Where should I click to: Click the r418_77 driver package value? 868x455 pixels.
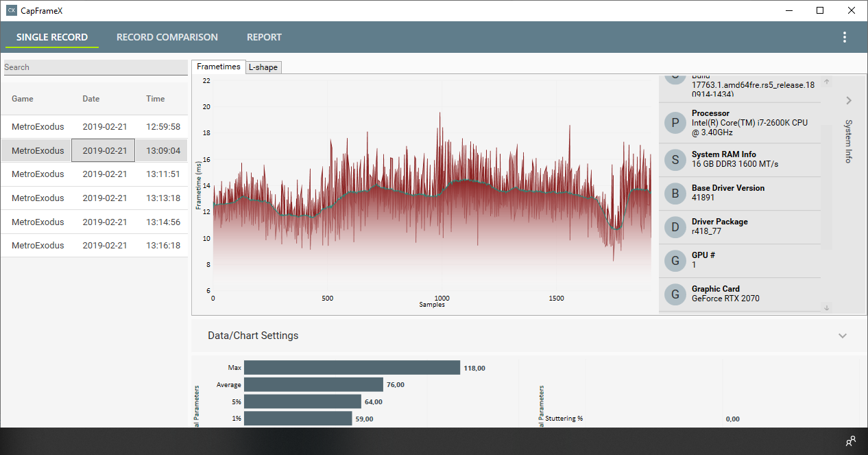(706, 231)
